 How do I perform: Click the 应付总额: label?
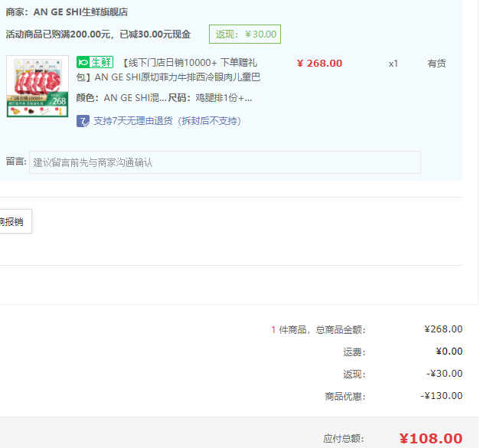[344, 439]
